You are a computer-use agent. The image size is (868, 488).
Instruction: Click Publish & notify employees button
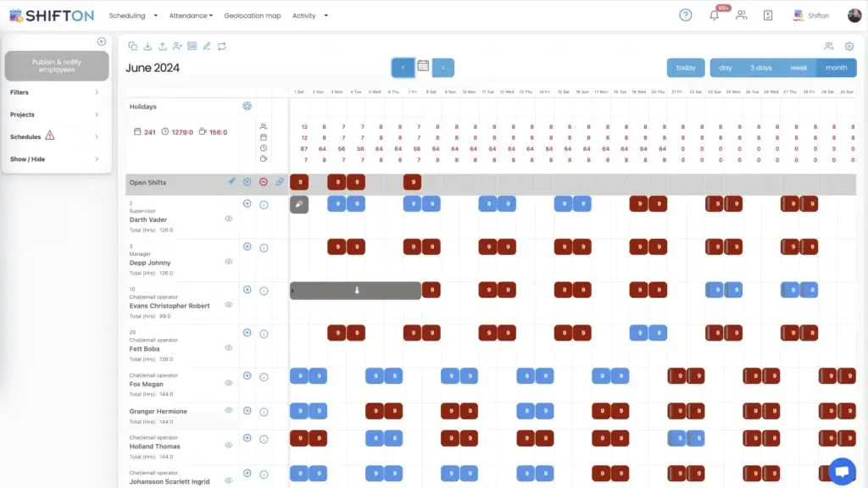pos(56,66)
